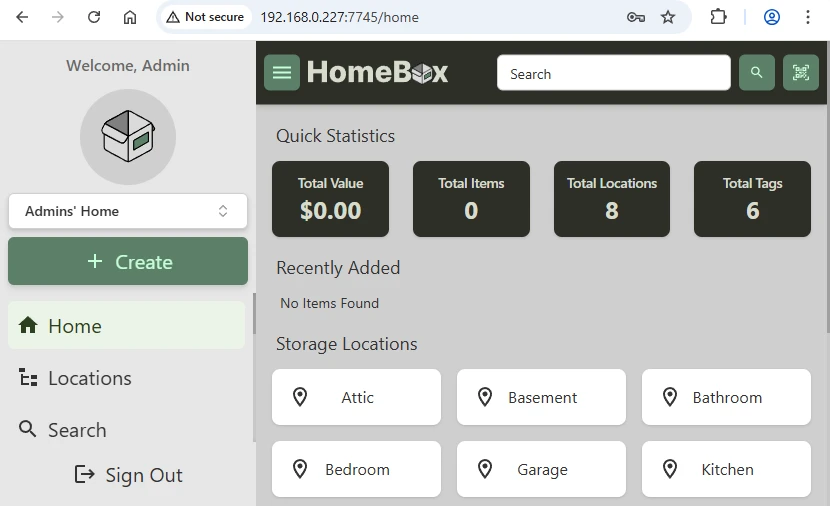Click the tree icon beside Locations
The image size is (830, 506).
28,377
